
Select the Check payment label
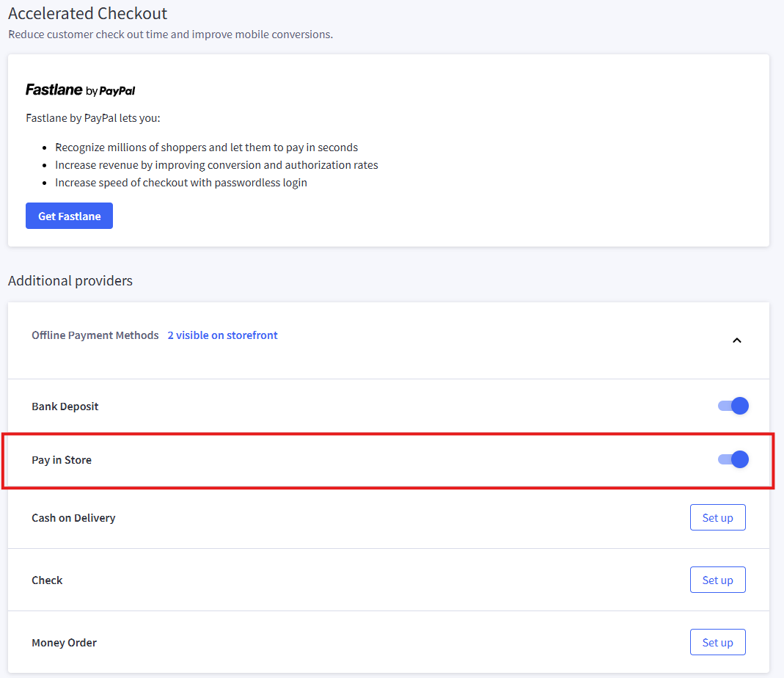coord(47,580)
